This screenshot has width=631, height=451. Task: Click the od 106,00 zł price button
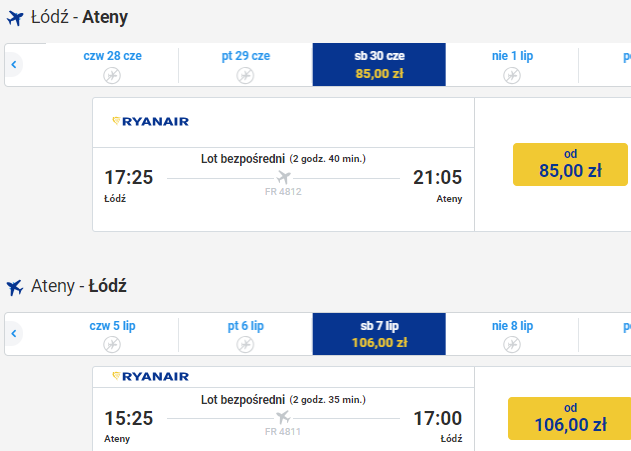point(569,418)
